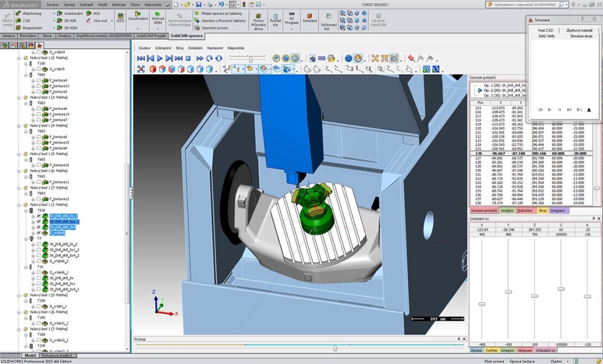Launch the 3D HSM operation
Viewport: 603px width, 364px height.
pos(67,28)
